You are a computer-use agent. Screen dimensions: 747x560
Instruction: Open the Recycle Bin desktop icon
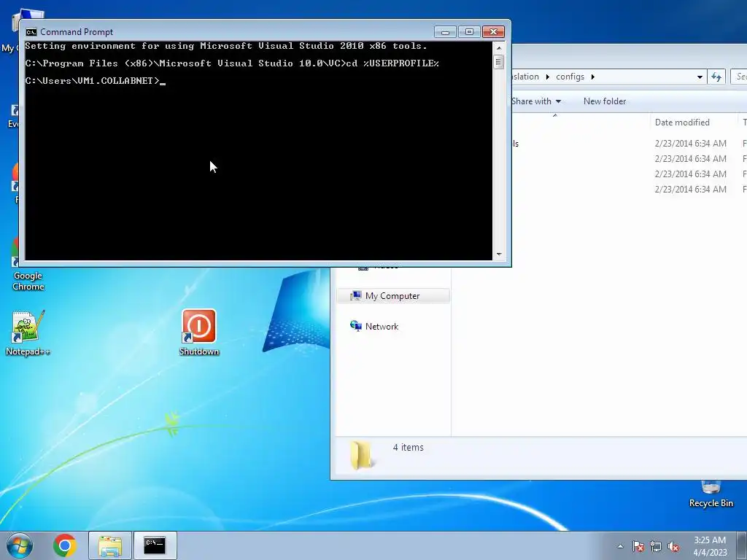point(711,495)
